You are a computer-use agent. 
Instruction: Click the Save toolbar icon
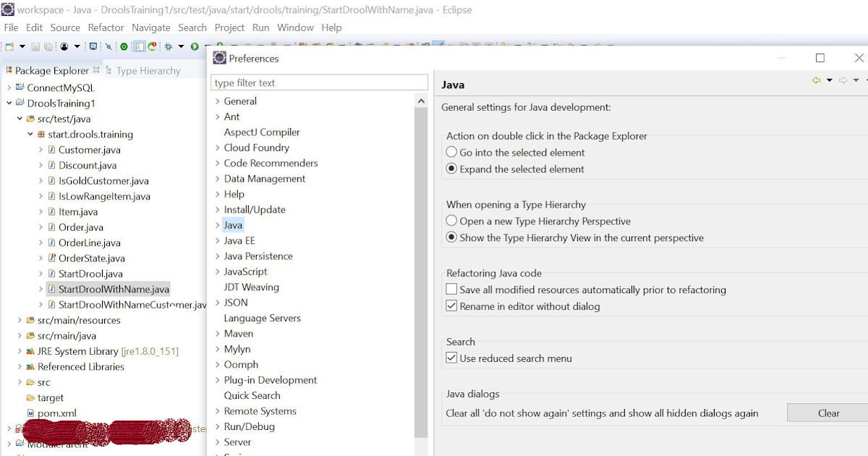pos(35,46)
